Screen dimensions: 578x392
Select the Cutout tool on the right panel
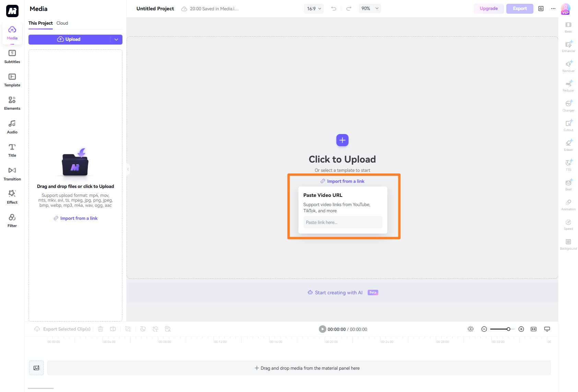point(568,124)
